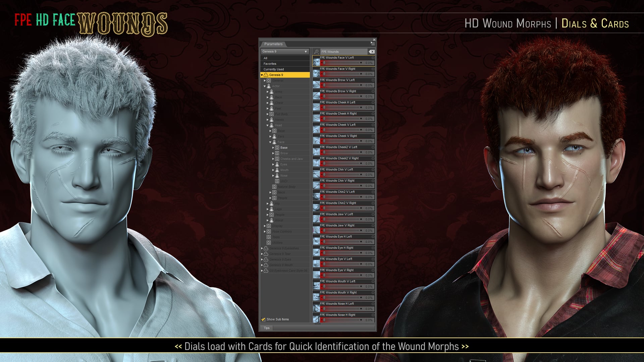This screenshot has width=644, height=362.
Task: Open the gear settings for FPE Wounds Chin V Left
Action: coord(373,170)
